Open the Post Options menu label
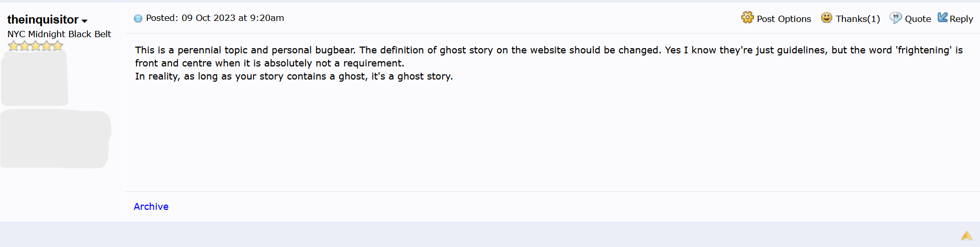The image size is (980, 247). (783, 19)
